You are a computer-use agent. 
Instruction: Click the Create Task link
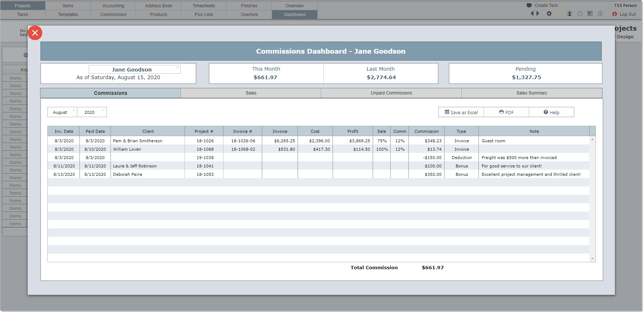(546, 5)
